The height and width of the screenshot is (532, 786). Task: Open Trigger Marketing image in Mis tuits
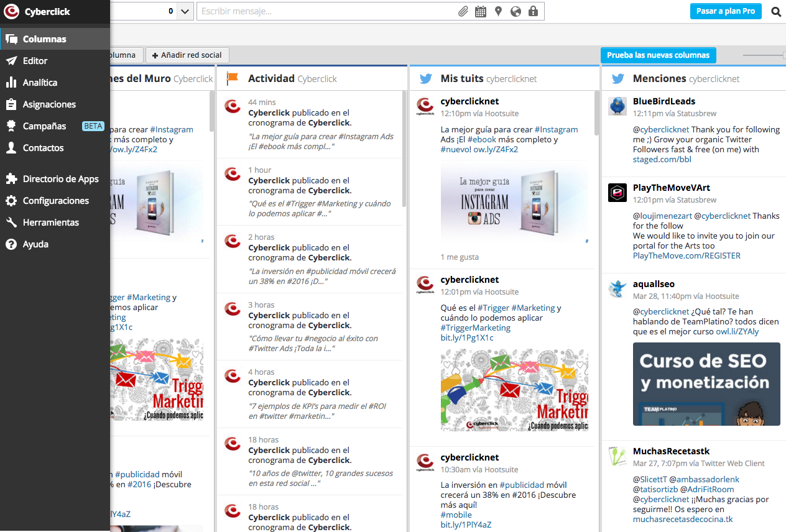pos(514,390)
